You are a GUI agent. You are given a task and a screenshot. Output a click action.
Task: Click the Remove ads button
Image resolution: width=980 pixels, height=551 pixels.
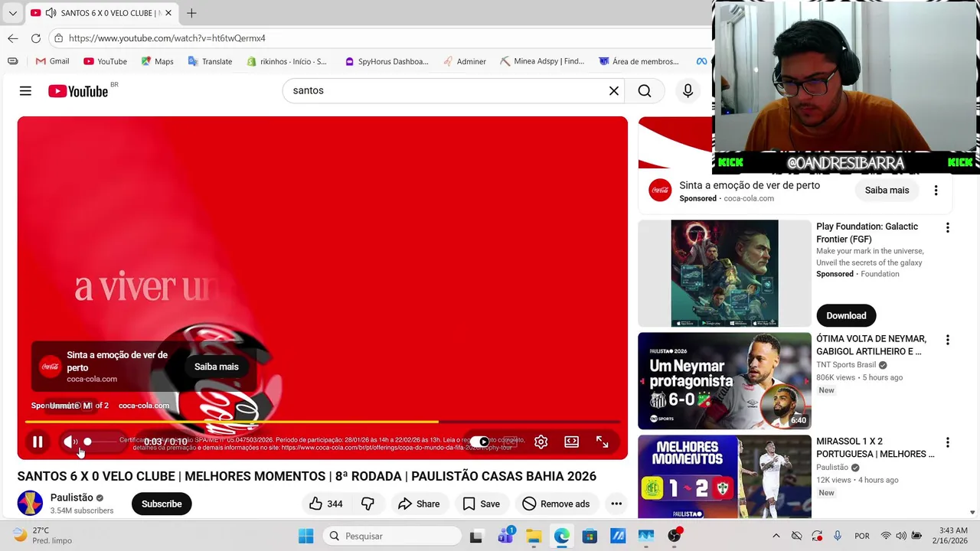click(x=556, y=504)
